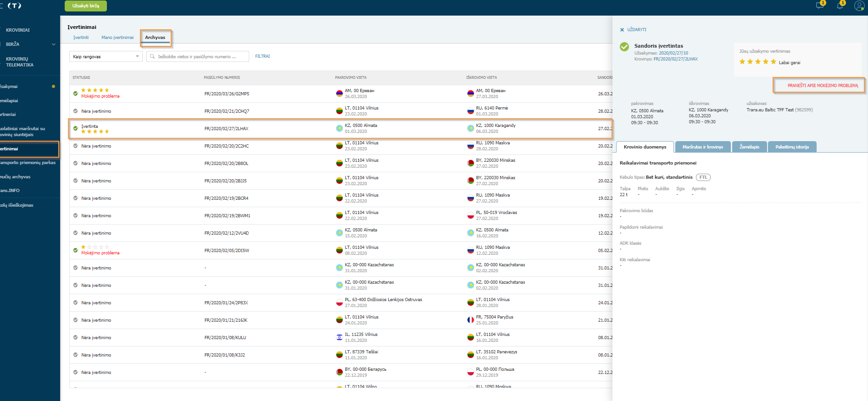Image resolution: width=868 pixels, height=401 pixels.
Task: Click the grey status icon for FR/2020/02/21/2CHQ7
Action: click(x=75, y=111)
